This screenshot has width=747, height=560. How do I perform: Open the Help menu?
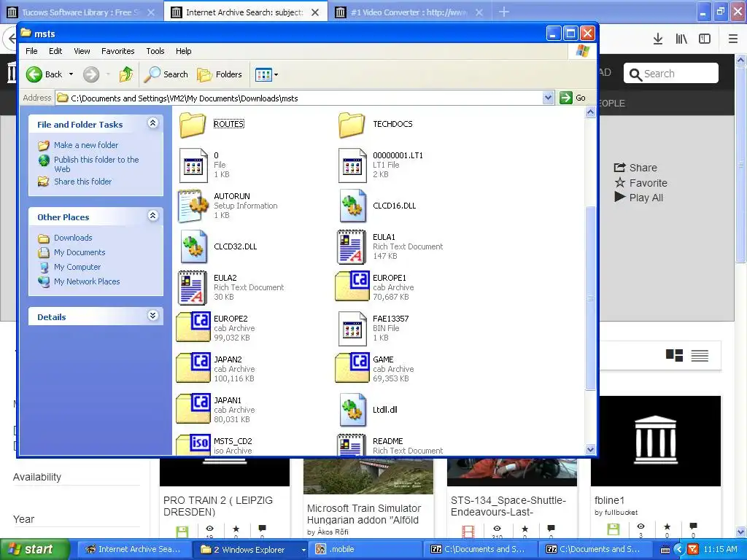[x=183, y=51]
